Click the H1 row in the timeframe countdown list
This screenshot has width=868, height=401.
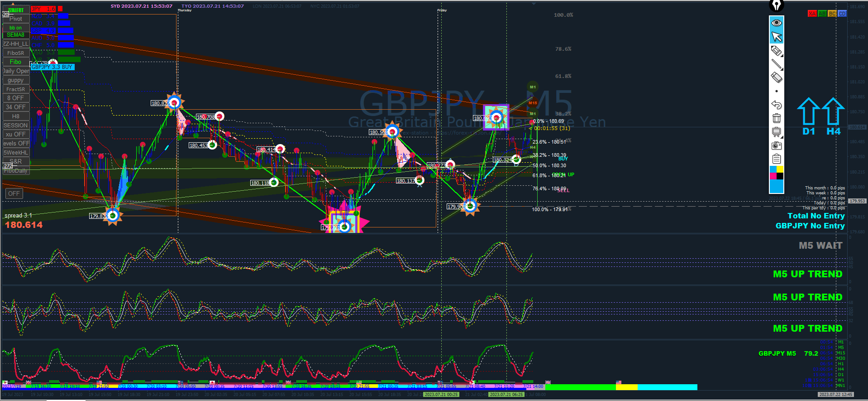tap(833, 364)
